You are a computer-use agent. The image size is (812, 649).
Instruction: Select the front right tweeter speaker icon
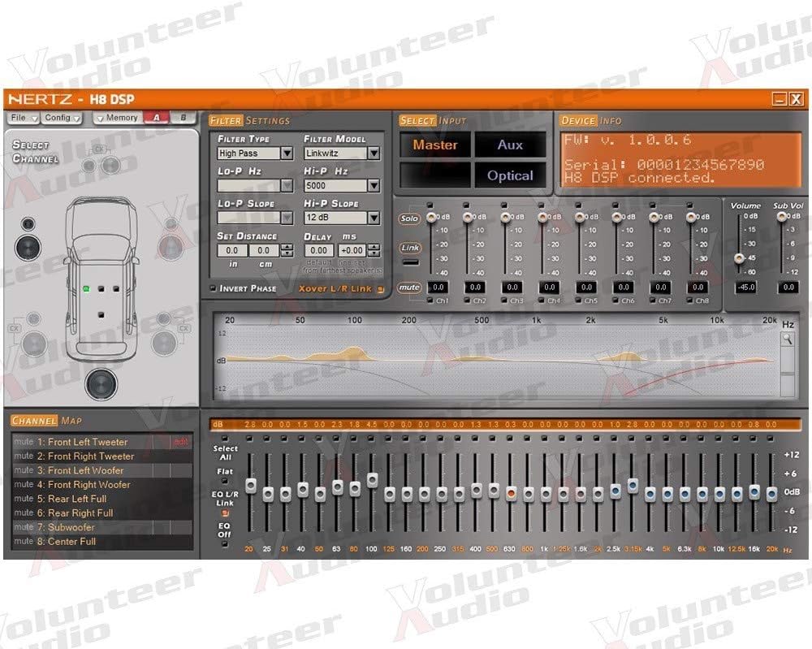pyautogui.click(x=171, y=223)
